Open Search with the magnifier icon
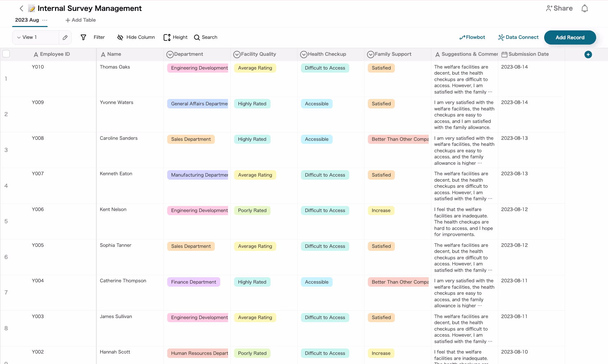Image resolution: width=608 pixels, height=364 pixels. click(x=197, y=37)
